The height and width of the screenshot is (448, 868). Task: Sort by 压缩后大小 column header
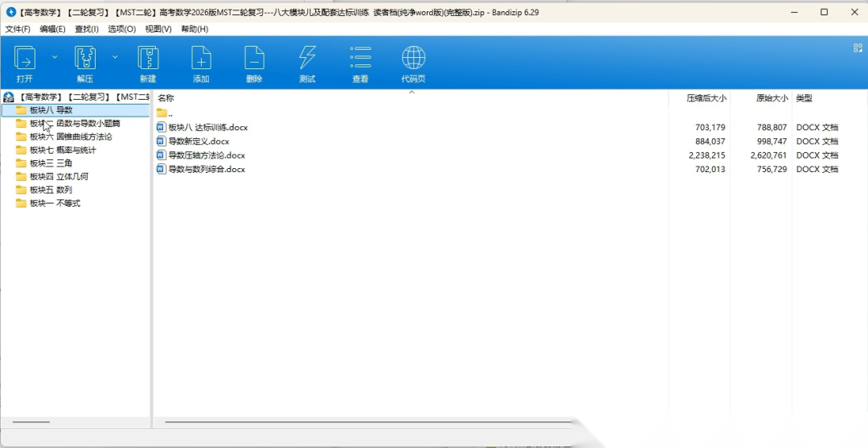[706, 98]
